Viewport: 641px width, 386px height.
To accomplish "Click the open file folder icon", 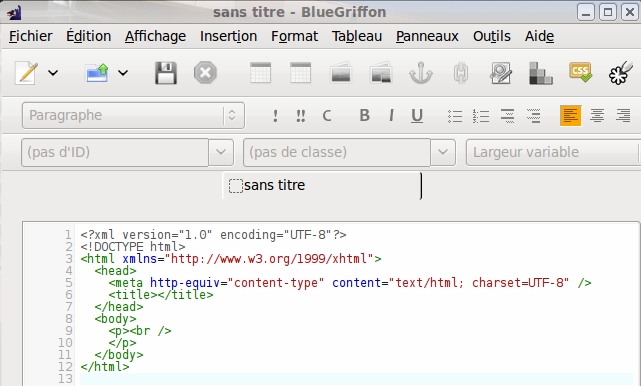I will 97,73.
